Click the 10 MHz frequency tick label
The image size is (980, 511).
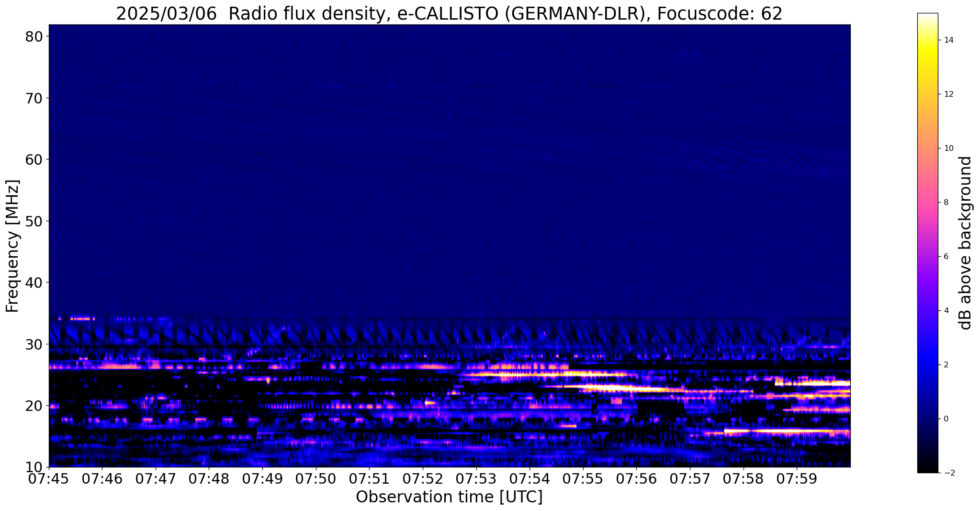(34, 467)
